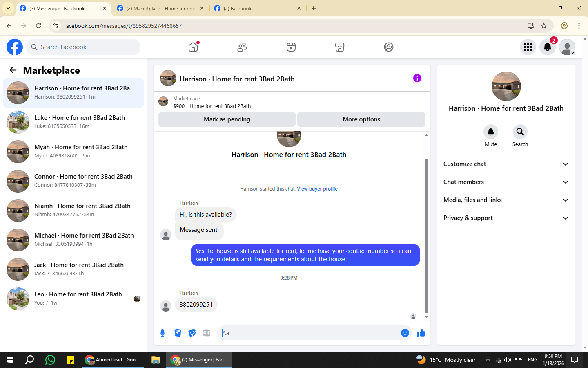Open Connor's rental conversation

73,181
